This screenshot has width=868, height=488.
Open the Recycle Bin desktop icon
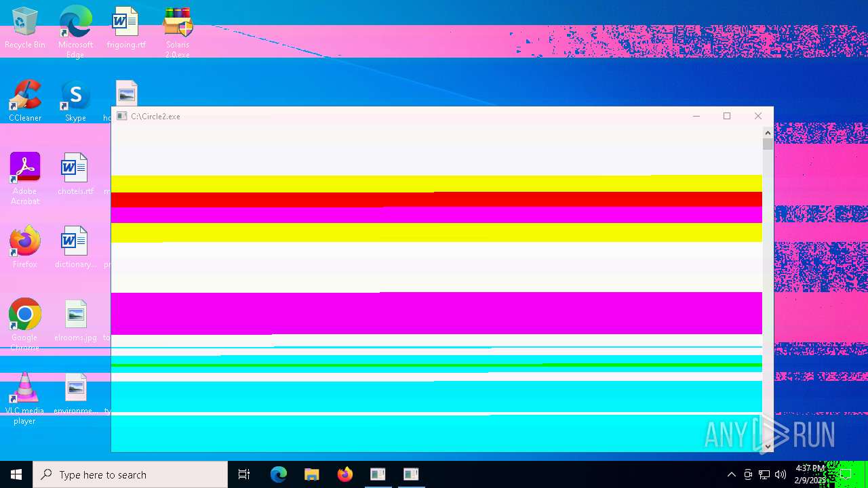(x=25, y=27)
